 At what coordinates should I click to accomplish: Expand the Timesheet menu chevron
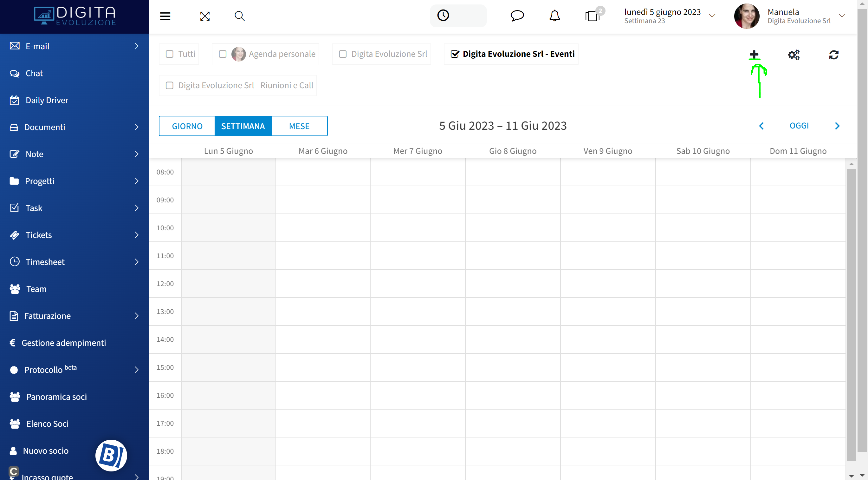point(136,262)
